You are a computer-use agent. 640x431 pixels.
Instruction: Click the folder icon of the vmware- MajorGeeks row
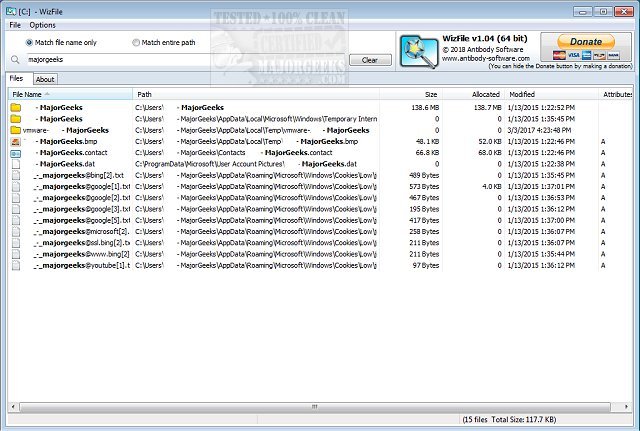pos(16,130)
